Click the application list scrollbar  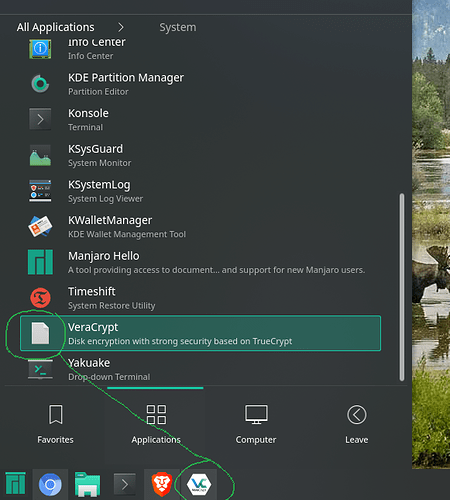point(402,287)
